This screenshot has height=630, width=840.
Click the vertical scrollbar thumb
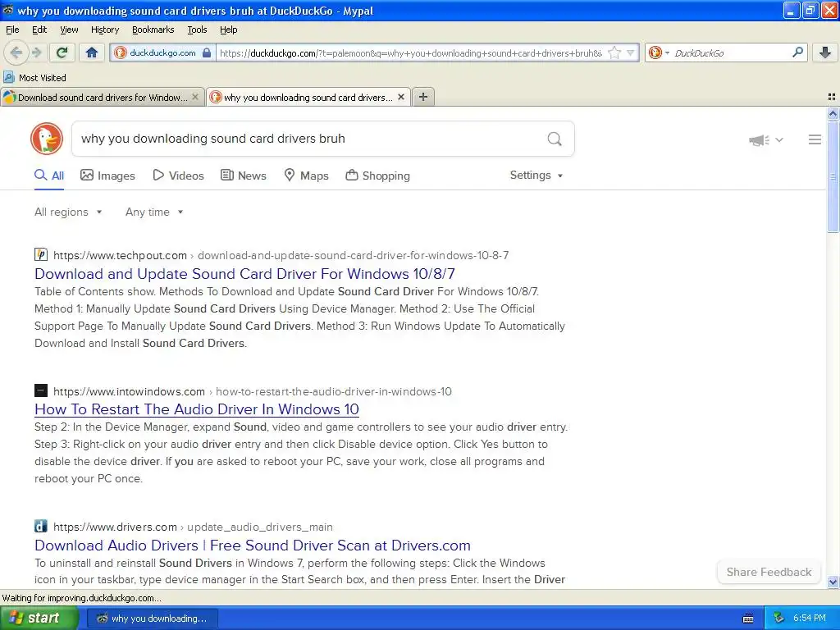tap(833, 176)
